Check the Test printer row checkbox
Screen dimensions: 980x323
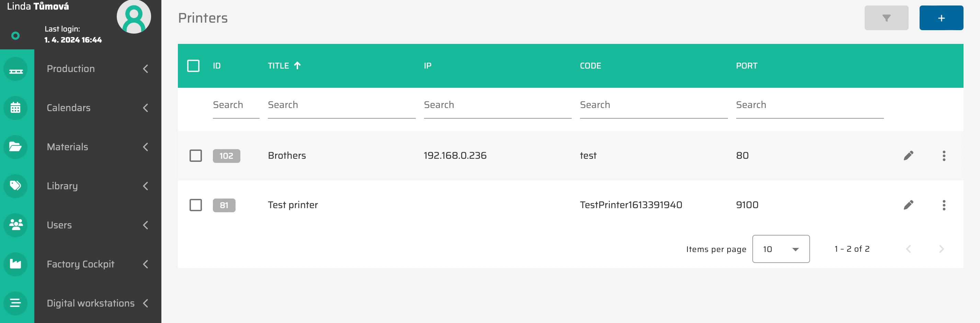click(195, 205)
